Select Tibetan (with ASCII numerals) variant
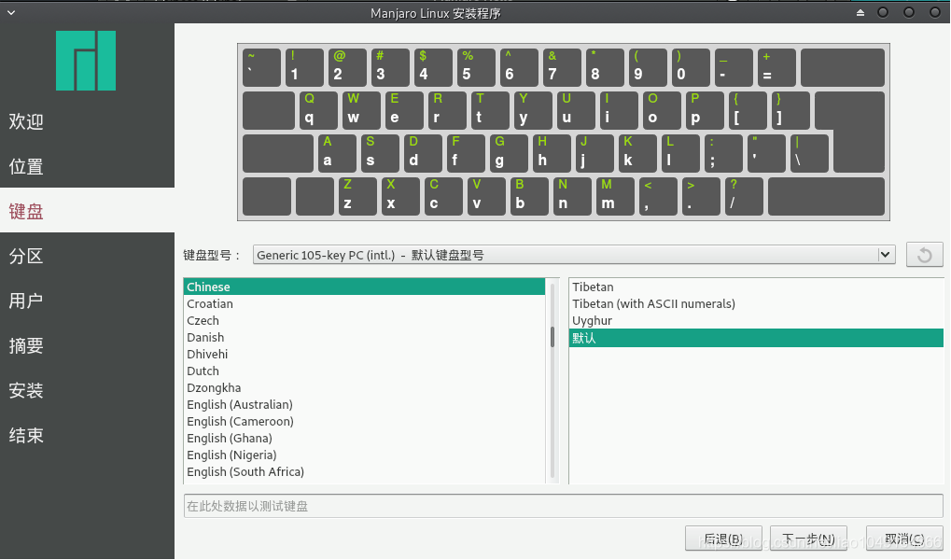Screen dimensions: 951x560 tap(756, 304)
